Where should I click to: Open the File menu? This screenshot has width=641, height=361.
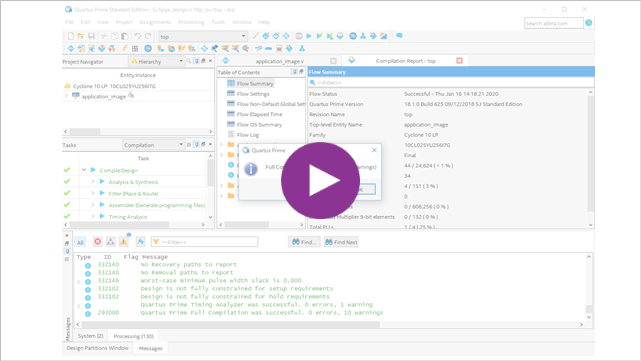(69, 22)
